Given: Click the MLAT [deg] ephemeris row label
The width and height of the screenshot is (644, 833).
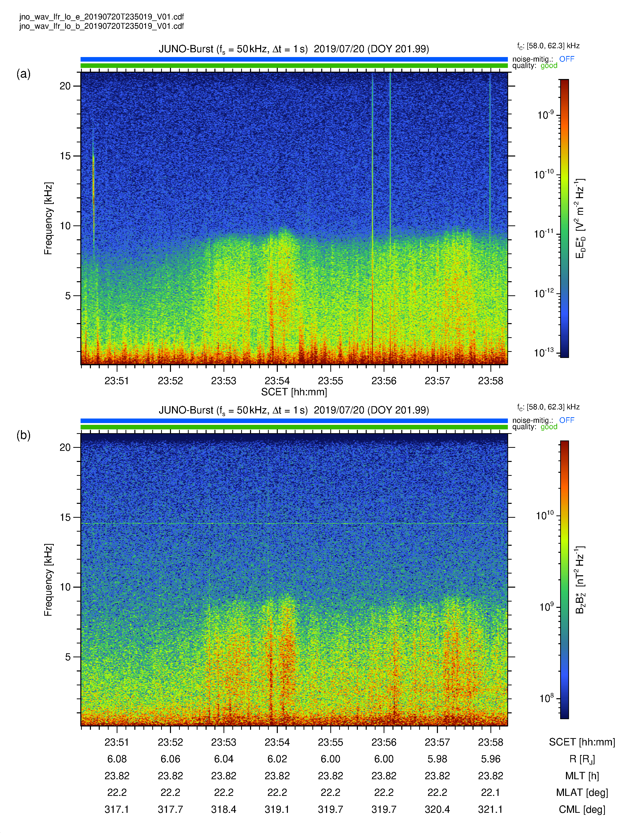Looking at the screenshot, I should coord(582,793).
